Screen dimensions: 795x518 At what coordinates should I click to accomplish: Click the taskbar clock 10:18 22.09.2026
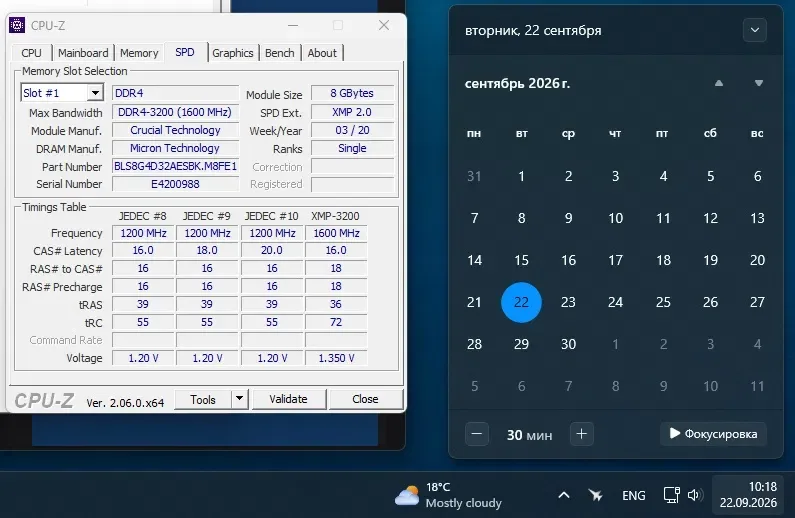tap(748, 495)
